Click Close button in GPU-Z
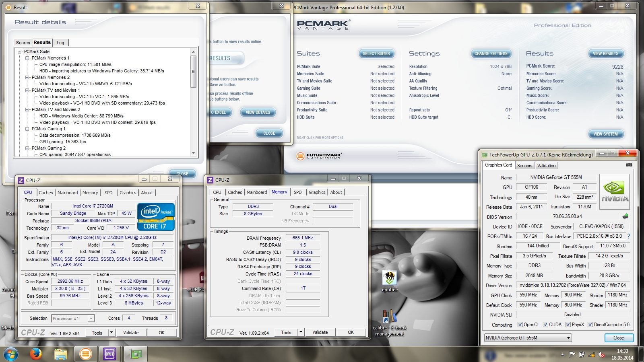The height and width of the screenshot is (362, 644). (619, 338)
